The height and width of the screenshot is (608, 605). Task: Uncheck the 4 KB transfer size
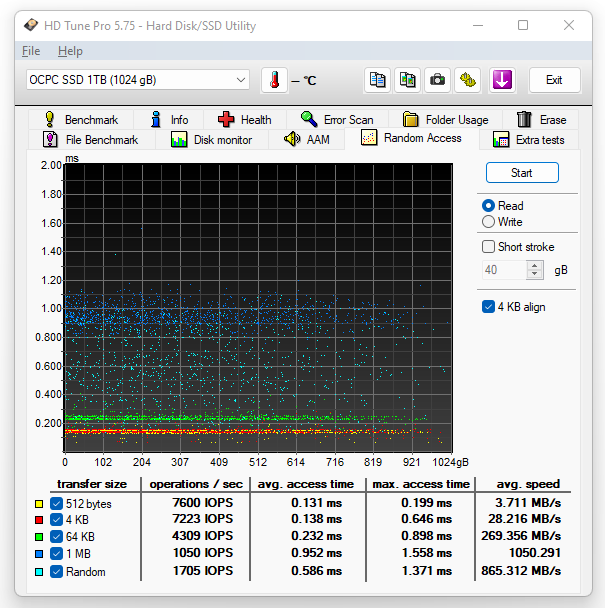(56, 520)
